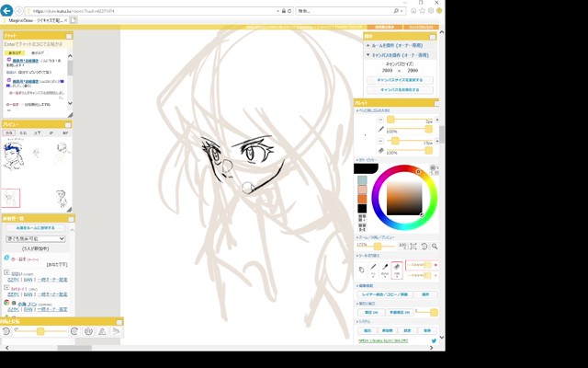Collapse the tool switch section header
The width and height of the screenshot is (588, 368).
(x=367, y=256)
